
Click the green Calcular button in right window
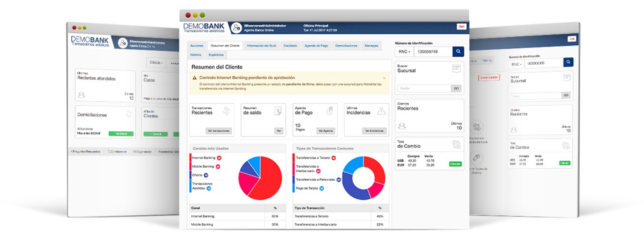pos(565,163)
